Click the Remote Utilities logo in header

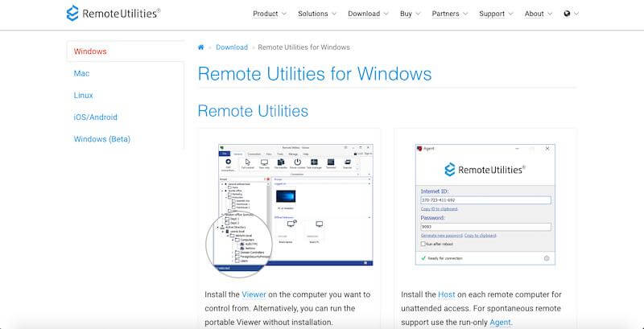tap(114, 14)
